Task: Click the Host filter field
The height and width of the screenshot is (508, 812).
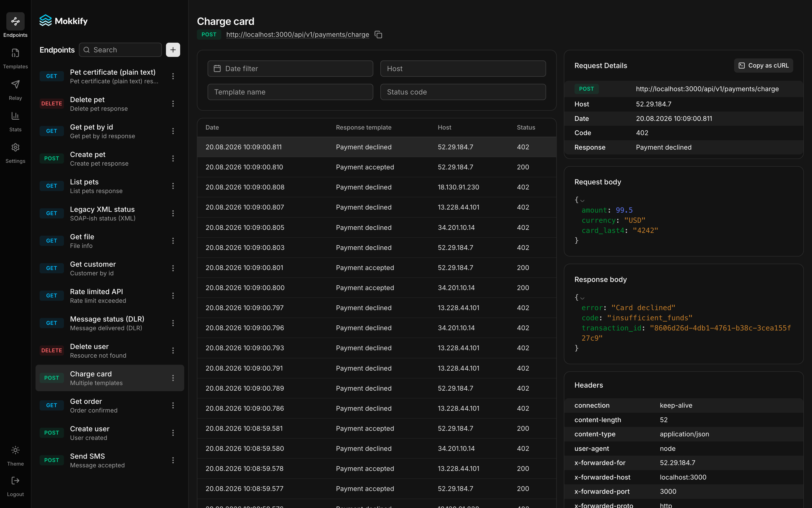Action: coord(463,69)
